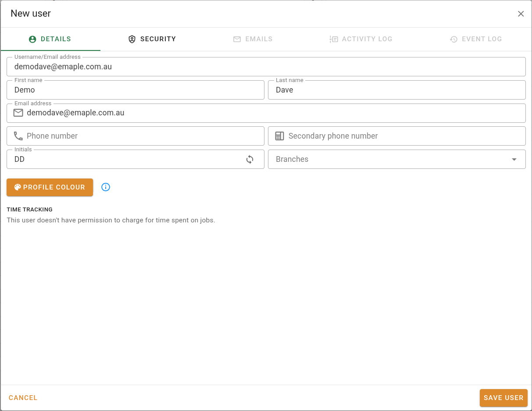Open the Activity Log tab
532x411 pixels.
[361, 39]
